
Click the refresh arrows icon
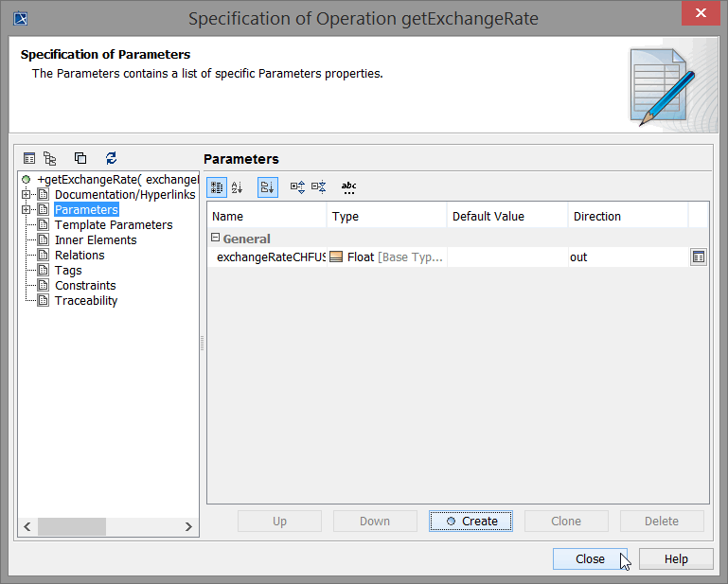pos(111,158)
